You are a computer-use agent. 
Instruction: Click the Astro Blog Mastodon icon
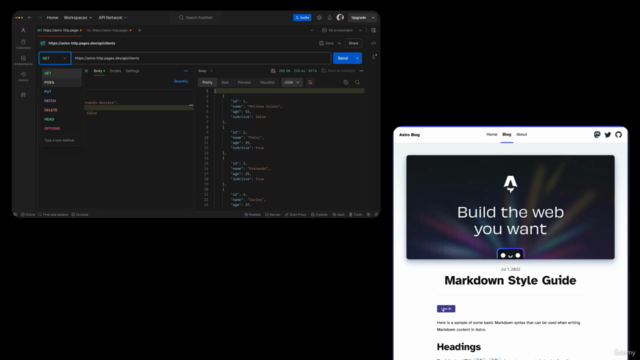[597, 135]
